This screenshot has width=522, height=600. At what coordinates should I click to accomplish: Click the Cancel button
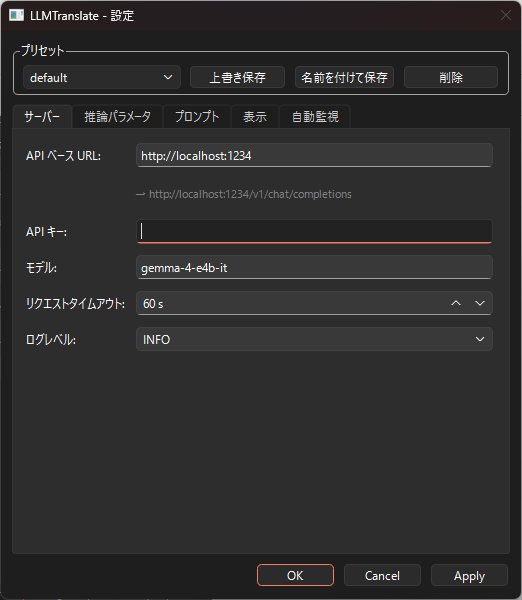[382, 575]
